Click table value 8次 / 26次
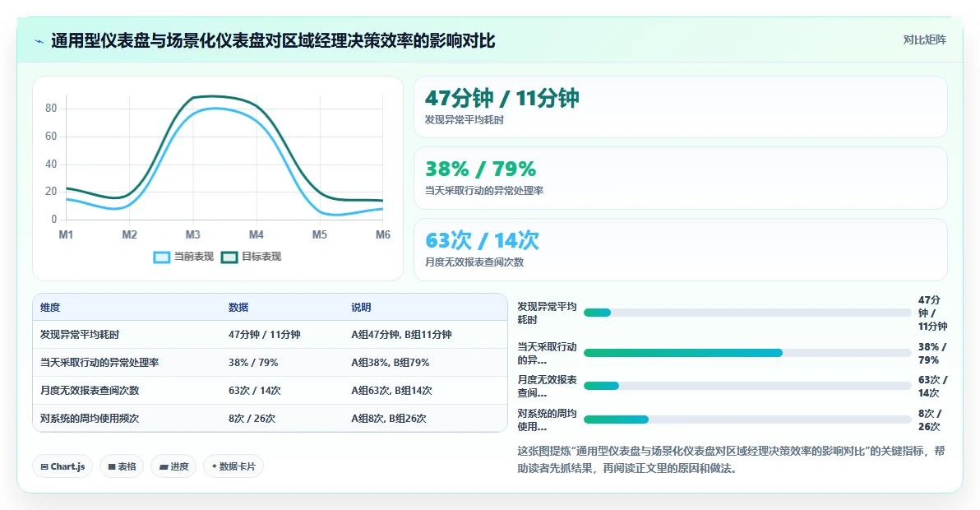 click(x=252, y=419)
